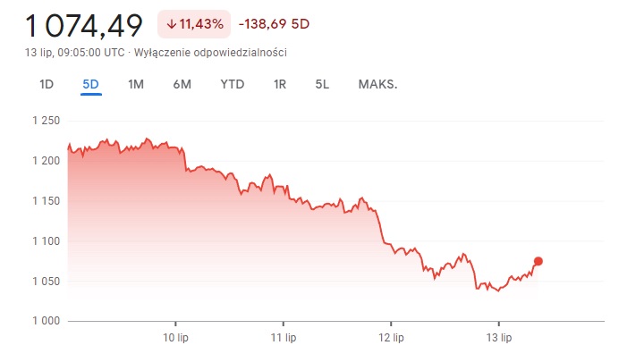Select the 5D time range tab
Screen dimensions: 644x362
click(90, 85)
